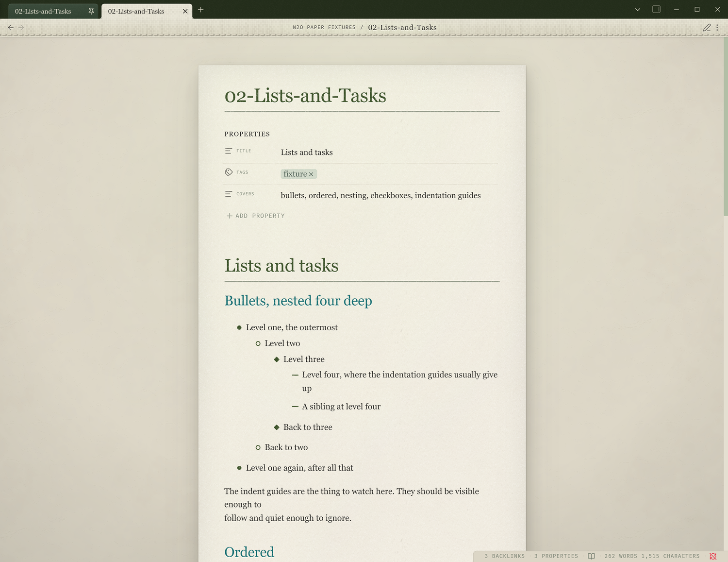Screen dimensions: 728x562
Task: Click the 'Level three' list item
Action: click(x=304, y=359)
